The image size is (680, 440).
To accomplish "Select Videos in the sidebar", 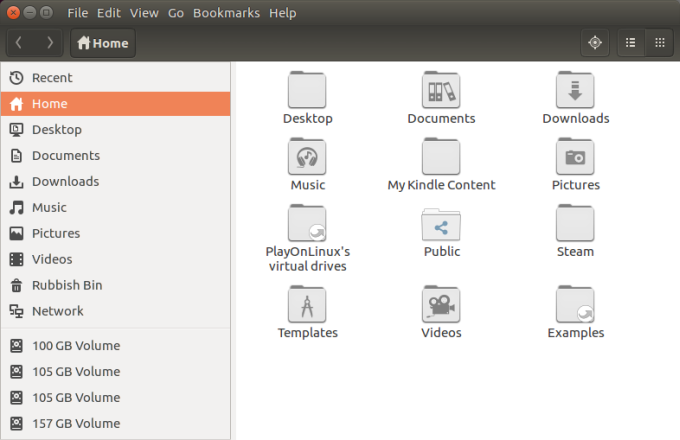I will pos(115,259).
